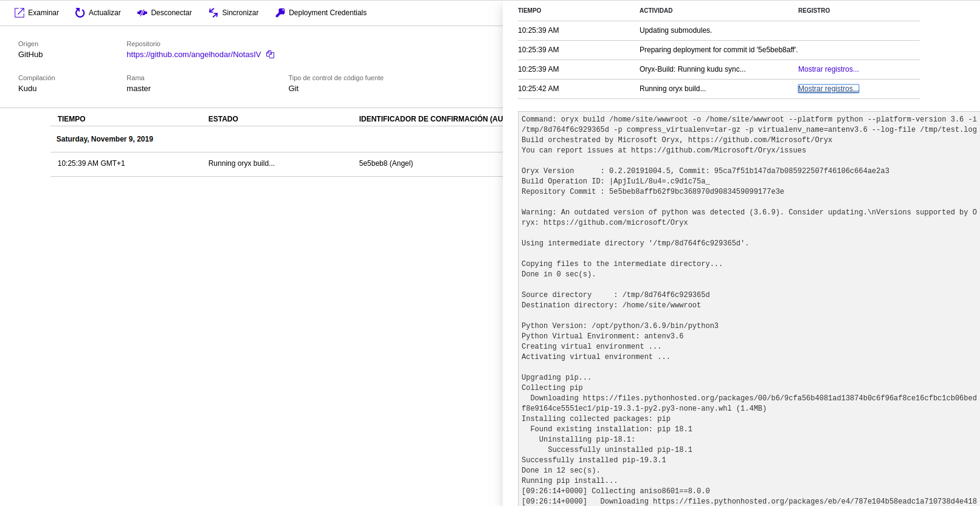
Task: Click the Actualizar refresh icon
Action: pyautogui.click(x=80, y=13)
